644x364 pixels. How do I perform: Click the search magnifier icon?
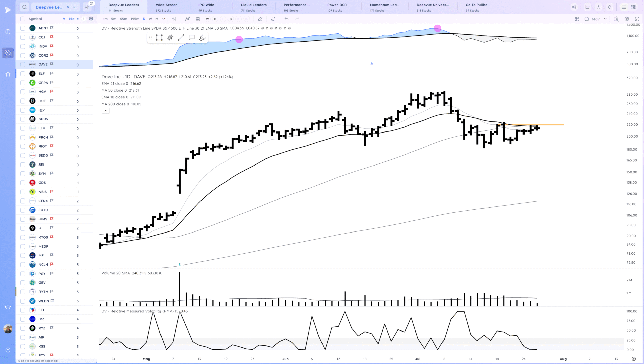tap(24, 7)
